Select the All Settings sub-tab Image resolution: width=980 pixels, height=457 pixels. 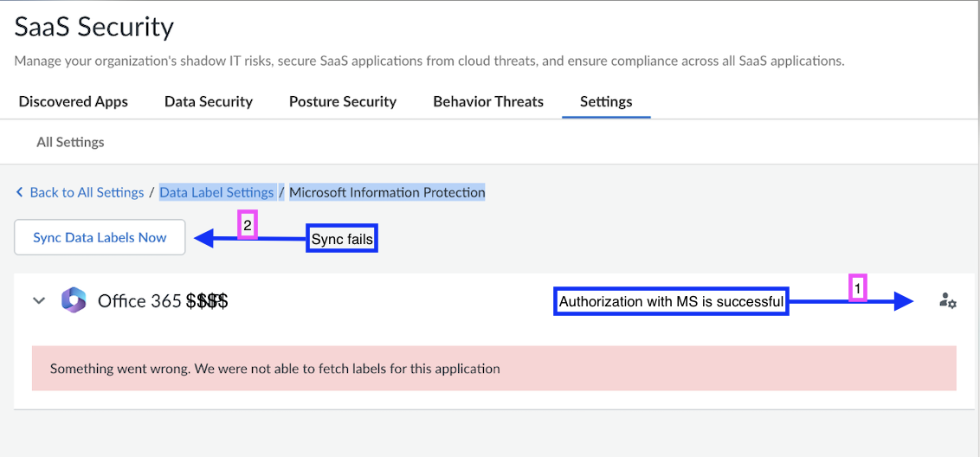70,142
